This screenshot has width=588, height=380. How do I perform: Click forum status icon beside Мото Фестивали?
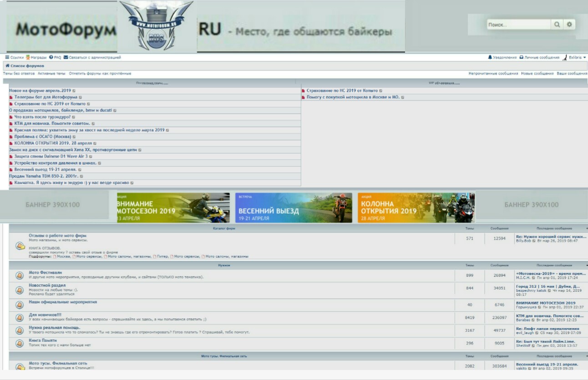click(x=20, y=275)
